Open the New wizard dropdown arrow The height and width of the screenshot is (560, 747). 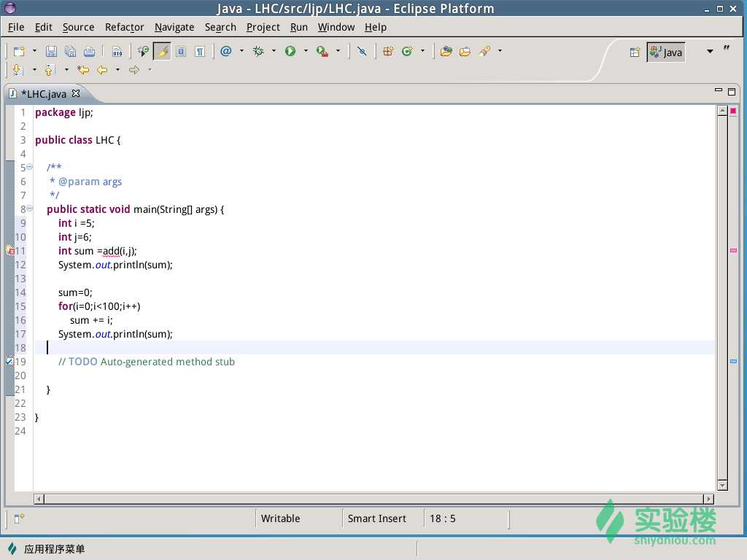pyautogui.click(x=34, y=51)
